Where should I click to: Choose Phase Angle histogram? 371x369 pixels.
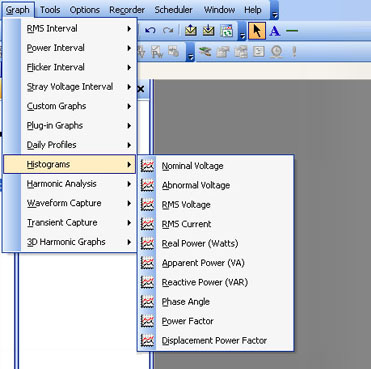pos(216,302)
